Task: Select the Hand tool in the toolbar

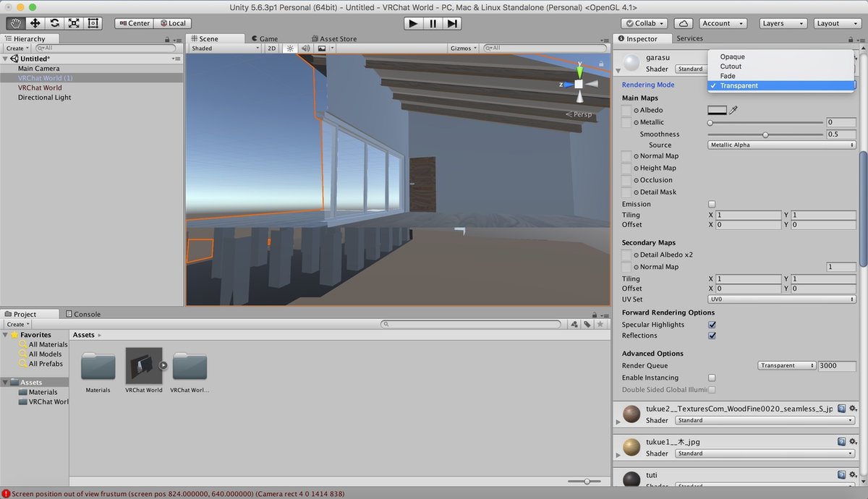Action: (14, 23)
